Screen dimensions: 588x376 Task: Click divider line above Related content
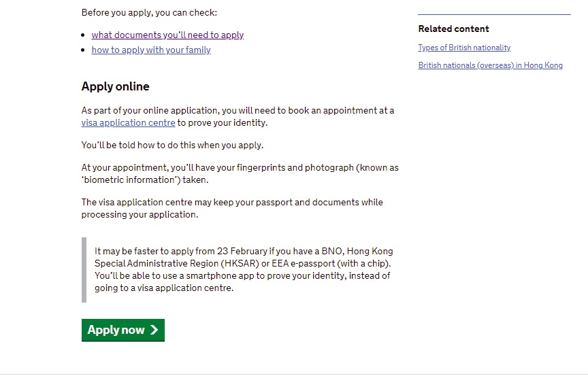click(x=494, y=14)
